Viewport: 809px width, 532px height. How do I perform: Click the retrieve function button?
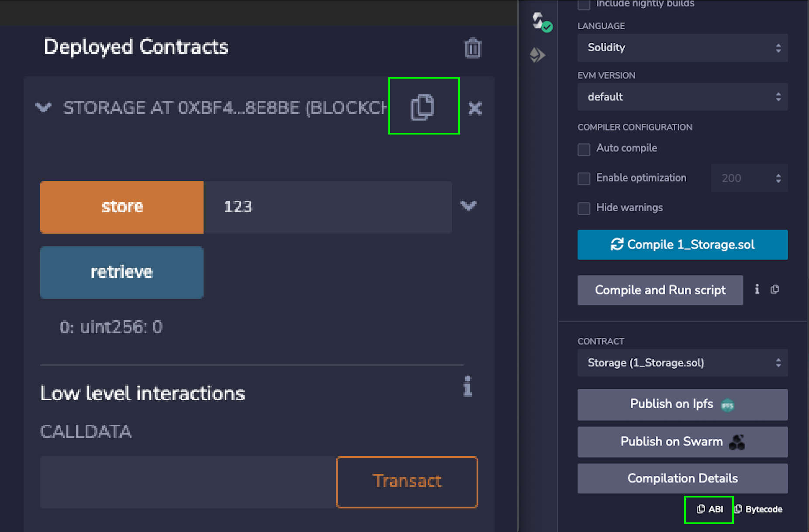pos(121,272)
